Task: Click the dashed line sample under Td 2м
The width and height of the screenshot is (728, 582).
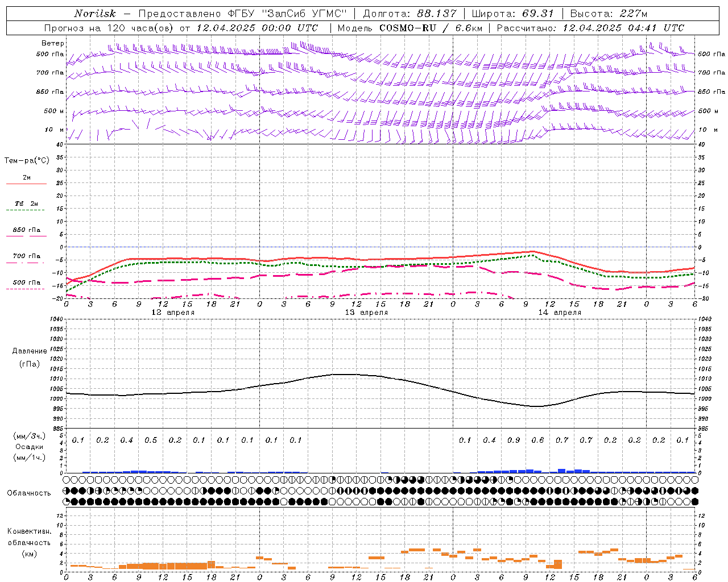Action: point(25,210)
